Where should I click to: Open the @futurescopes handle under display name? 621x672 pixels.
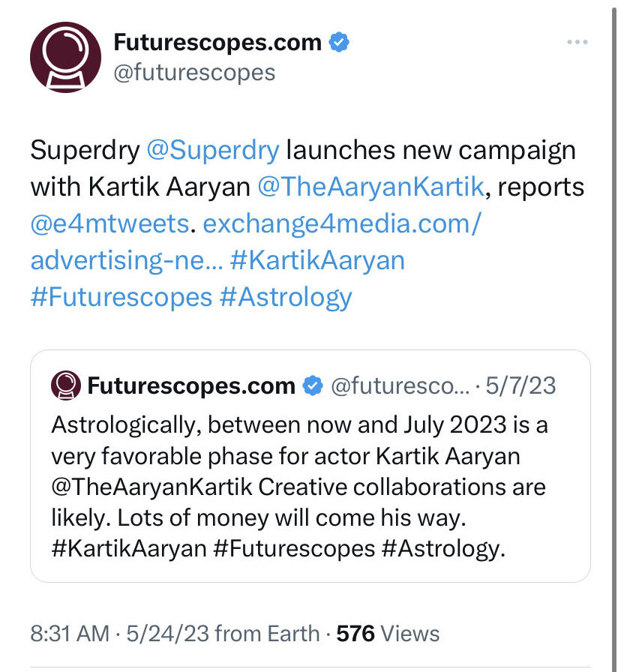194,73
